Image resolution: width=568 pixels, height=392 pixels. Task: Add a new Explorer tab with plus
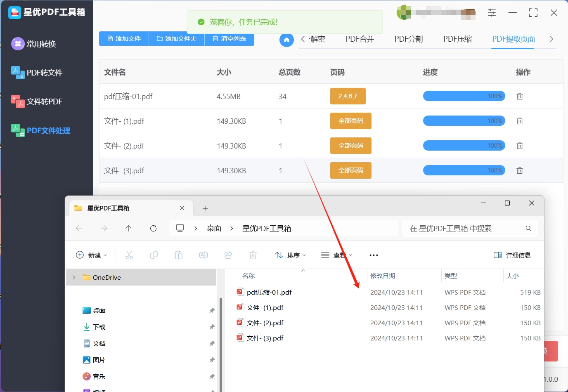[x=205, y=208]
